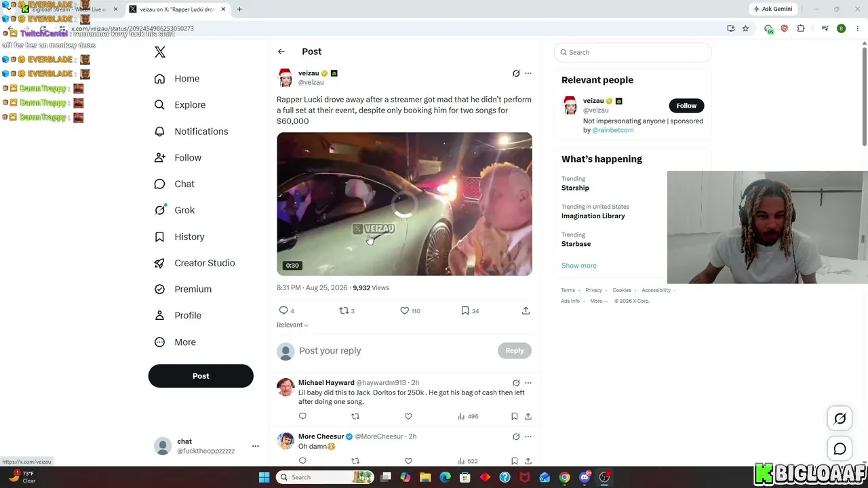
Task: Click the black Post button
Action: pos(201,376)
